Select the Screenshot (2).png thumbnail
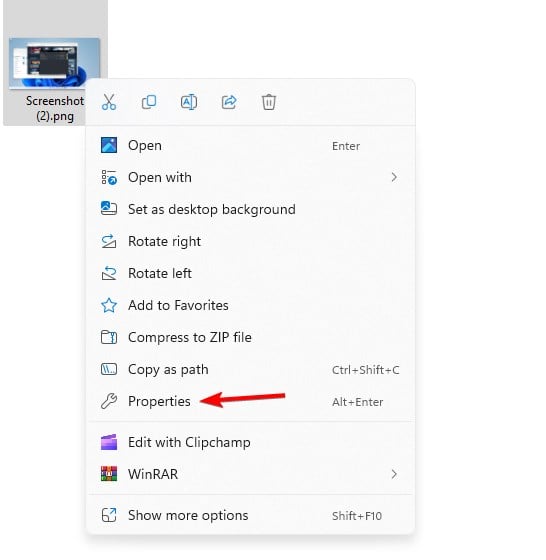The height and width of the screenshot is (560, 546). [x=54, y=63]
